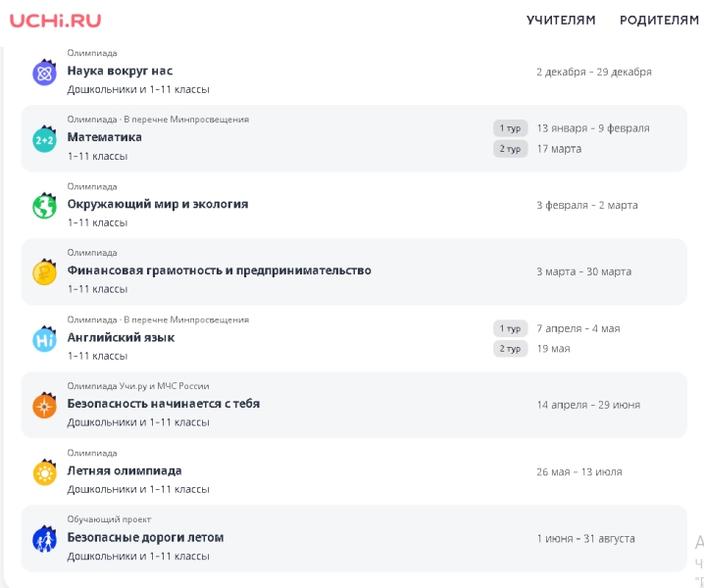Click the blue Hi Английский язык icon

[x=44, y=339]
